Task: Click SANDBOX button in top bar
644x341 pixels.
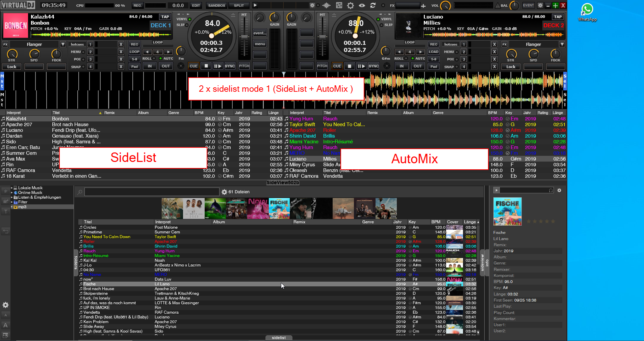Action: 216,5
